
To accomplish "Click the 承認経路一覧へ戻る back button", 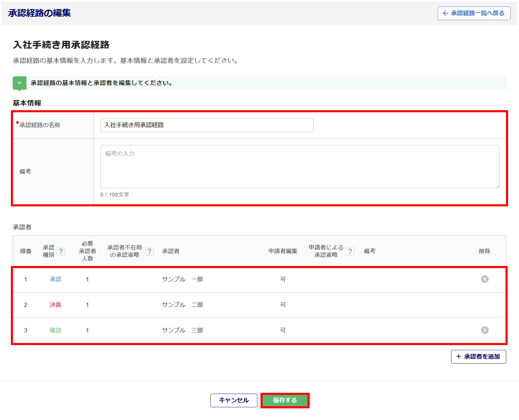I will (474, 13).
